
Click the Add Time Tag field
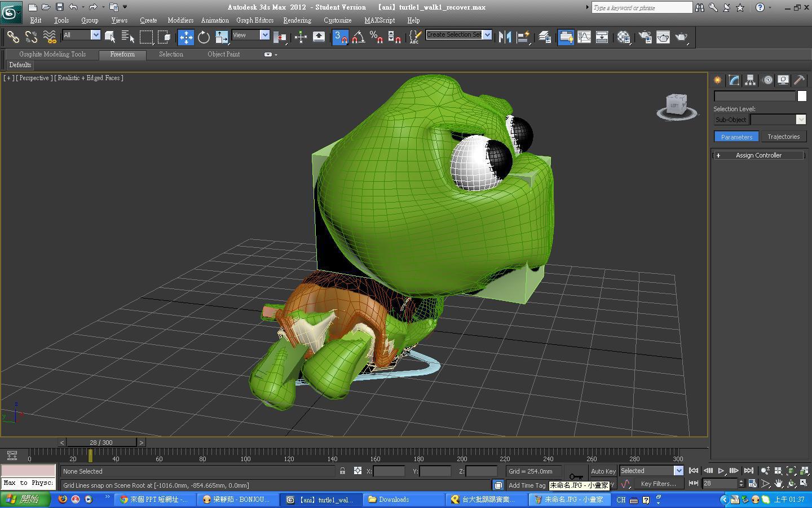(x=527, y=485)
